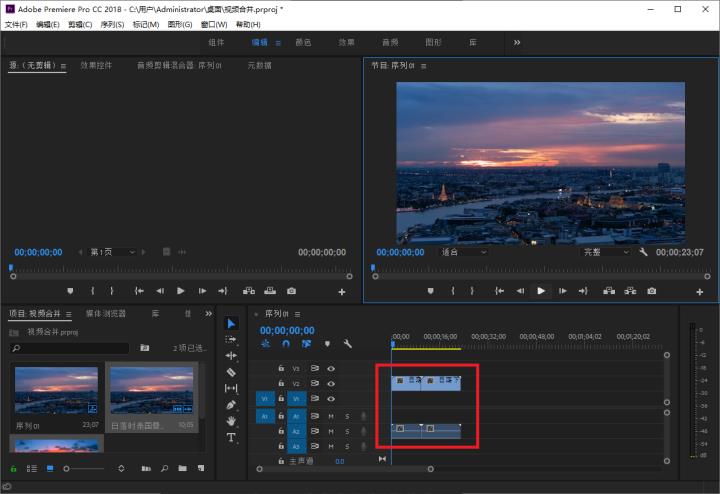Viewport: 720px width, 494px height.
Task: Play the sequence in Program monitor
Action: [x=541, y=291]
